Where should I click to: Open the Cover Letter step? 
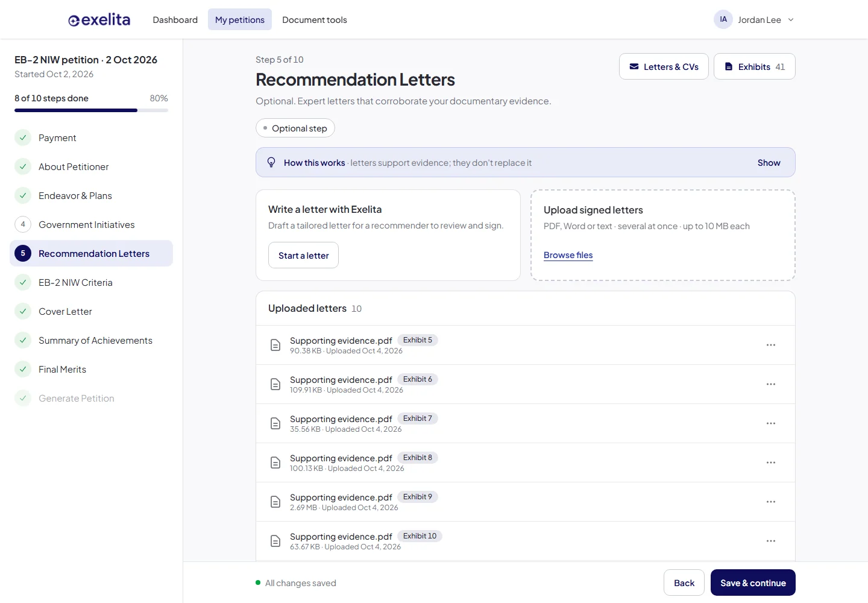91,312
